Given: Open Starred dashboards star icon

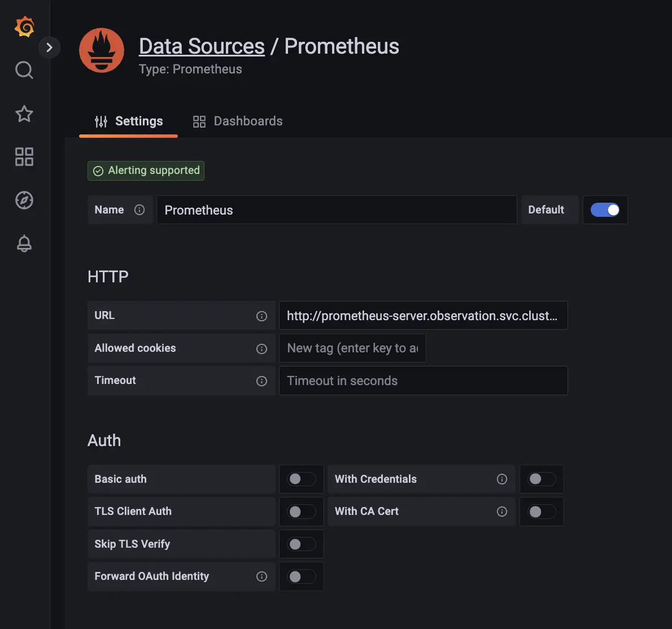Looking at the screenshot, I should (24, 113).
